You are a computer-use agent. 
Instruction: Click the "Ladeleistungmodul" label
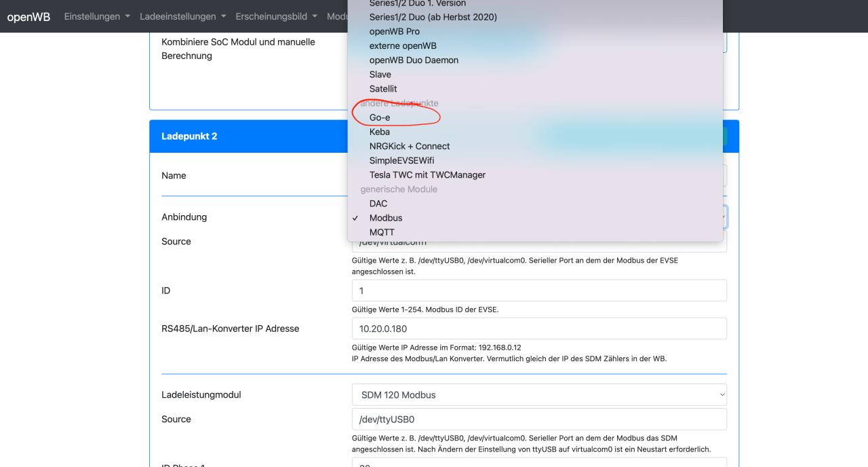click(201, 395)
